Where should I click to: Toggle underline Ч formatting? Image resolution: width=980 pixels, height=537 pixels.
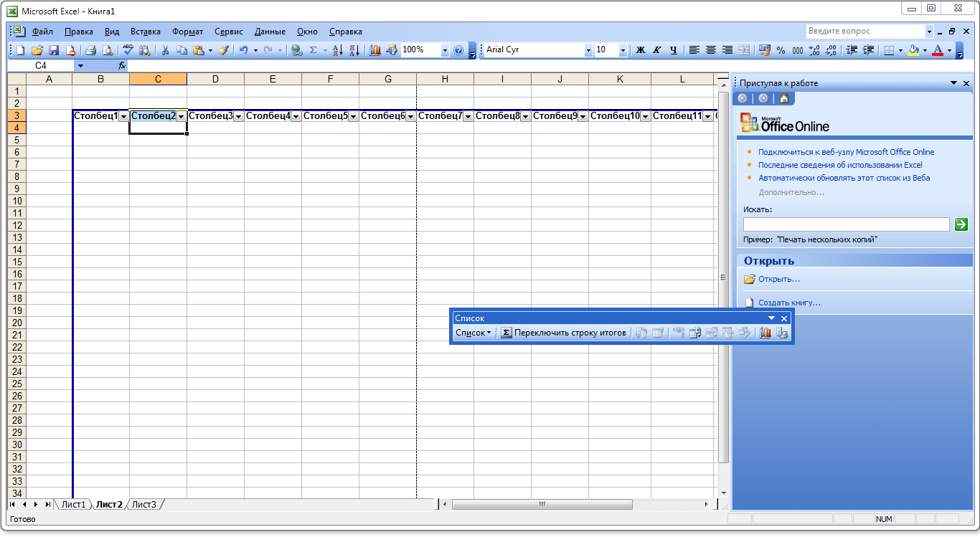pos(673,50)
